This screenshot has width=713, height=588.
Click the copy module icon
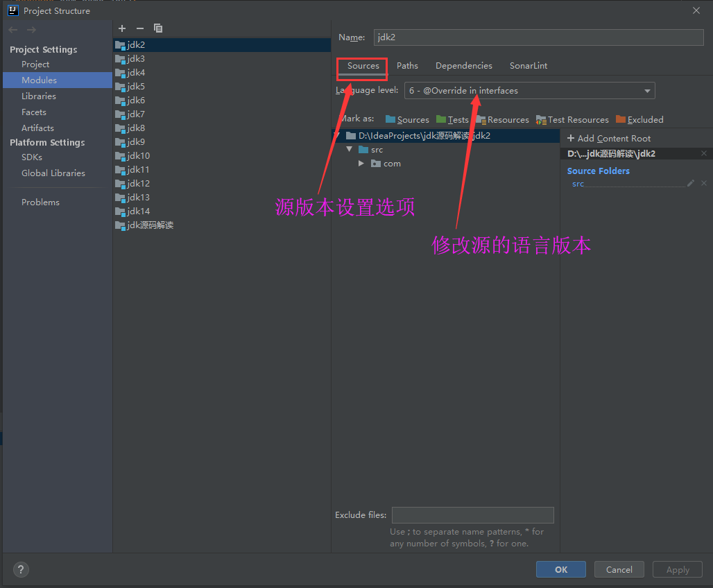157,28
